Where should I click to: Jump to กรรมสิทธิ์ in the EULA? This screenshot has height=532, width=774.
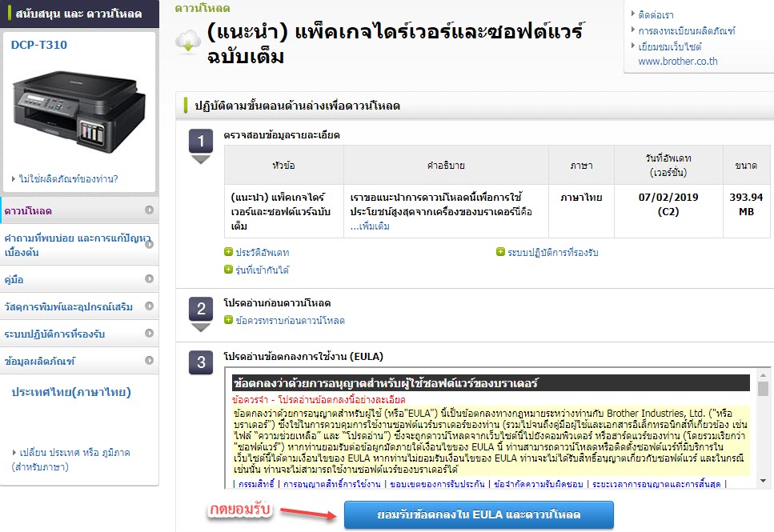(256, 484)
